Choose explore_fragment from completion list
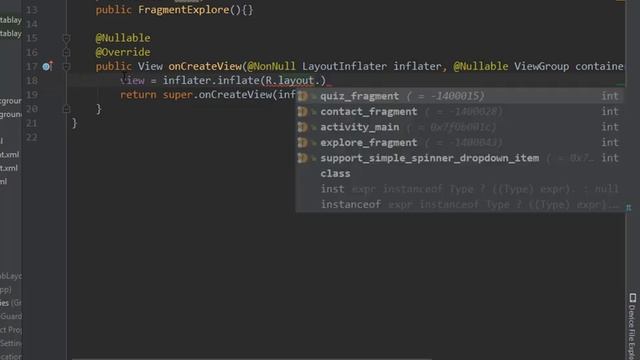Screen dimensions: 640x360 pos(460,142)
